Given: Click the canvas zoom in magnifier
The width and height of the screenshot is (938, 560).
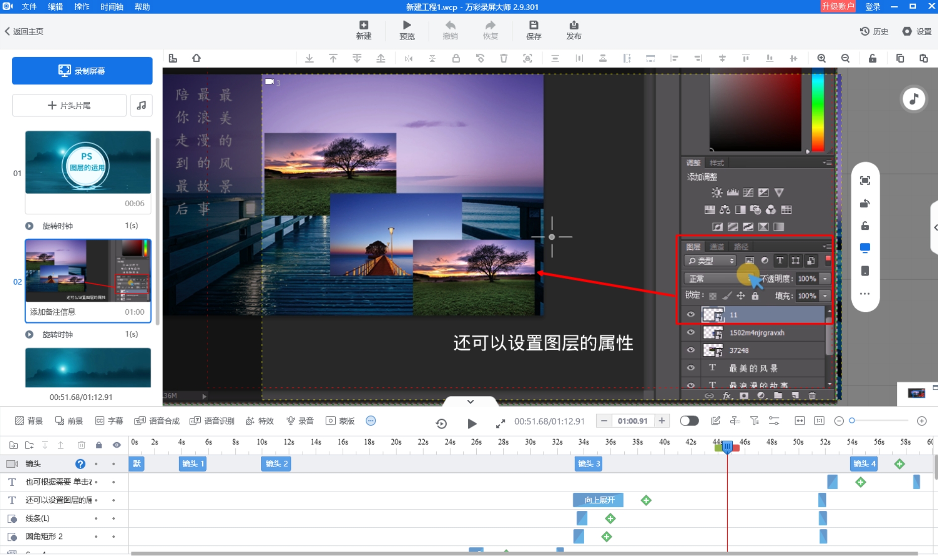Looking at the screenshot, I should pos(822,58).
